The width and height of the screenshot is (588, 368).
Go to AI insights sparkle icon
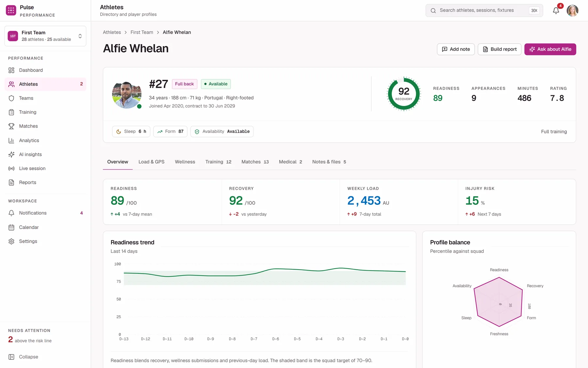tap(11, 154)
